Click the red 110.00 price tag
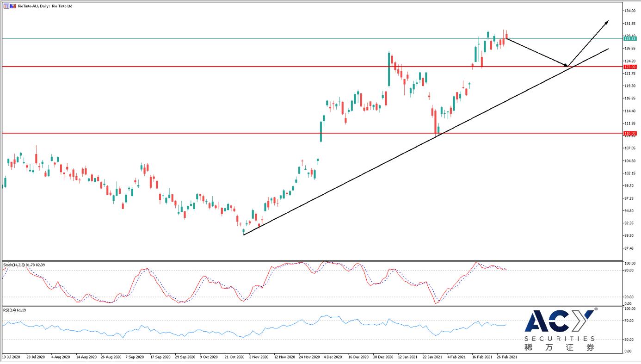The image size is (641, 364). coord(630,133)
